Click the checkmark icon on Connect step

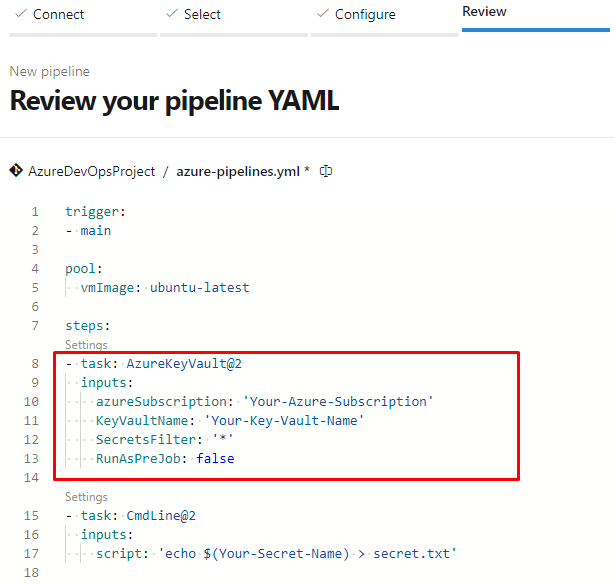click(x=19, y=14)
